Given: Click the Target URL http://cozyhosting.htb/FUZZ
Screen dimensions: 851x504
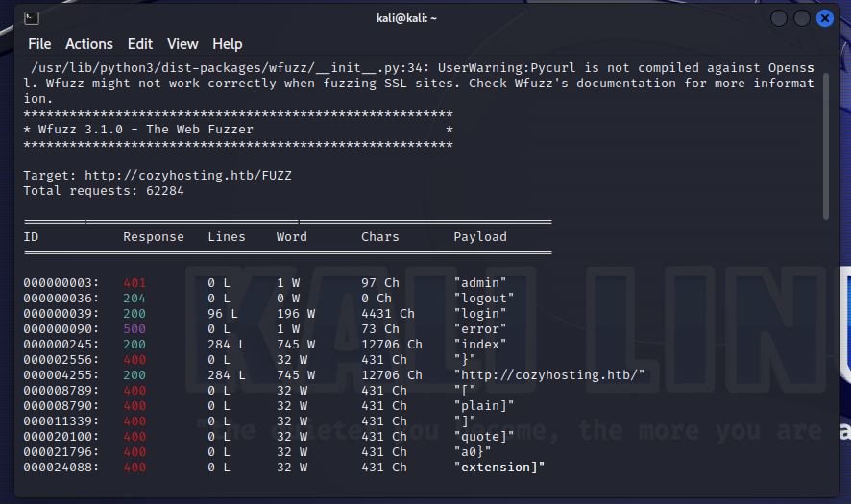Looking at the screenshot, I should click(188, 176).
